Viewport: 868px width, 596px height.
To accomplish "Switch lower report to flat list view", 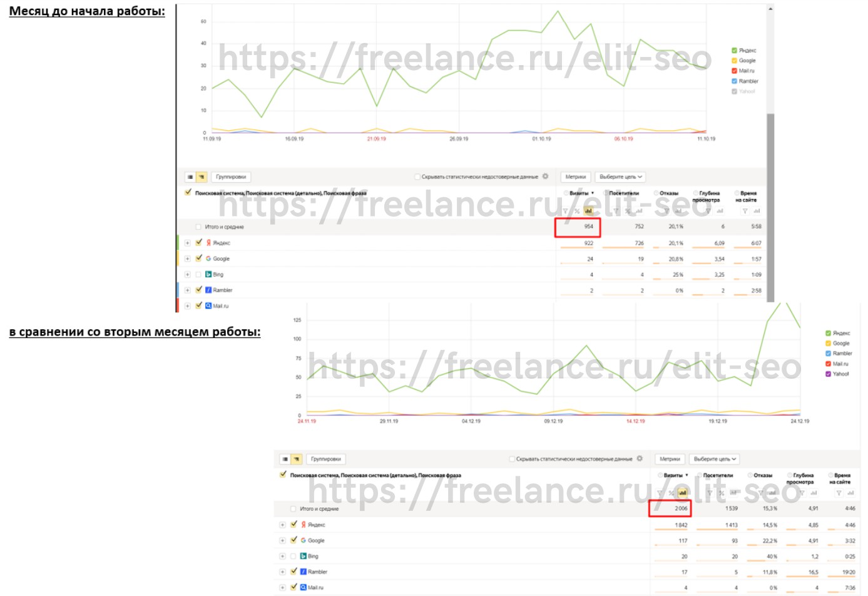I will click(x=285, y=459).
